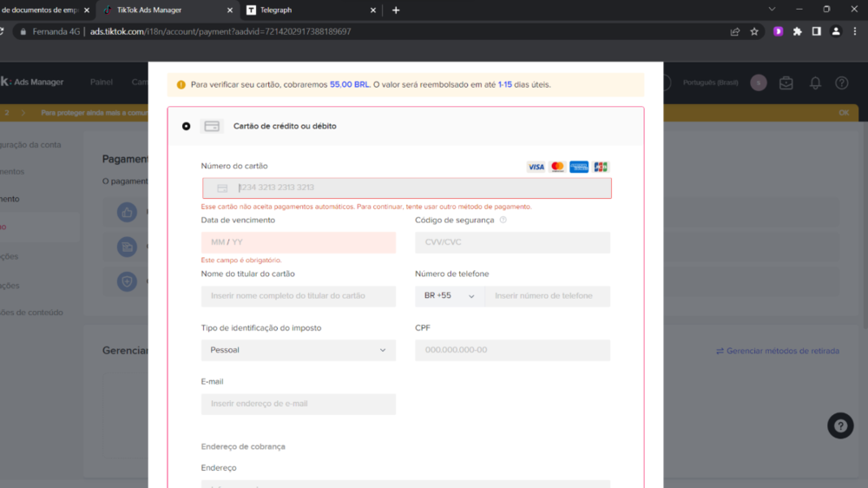
Task: Open a new browser tab
Action: (396, 10)
